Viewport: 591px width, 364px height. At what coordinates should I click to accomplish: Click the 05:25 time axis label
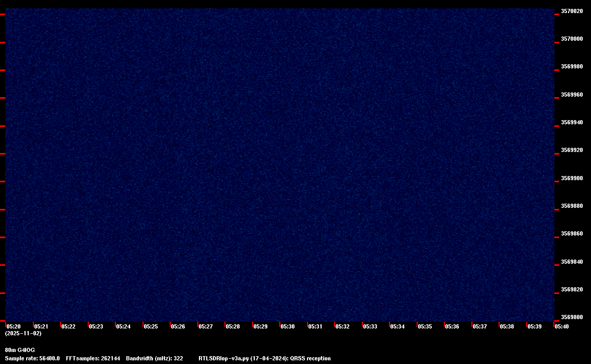(x=151, y=326)
